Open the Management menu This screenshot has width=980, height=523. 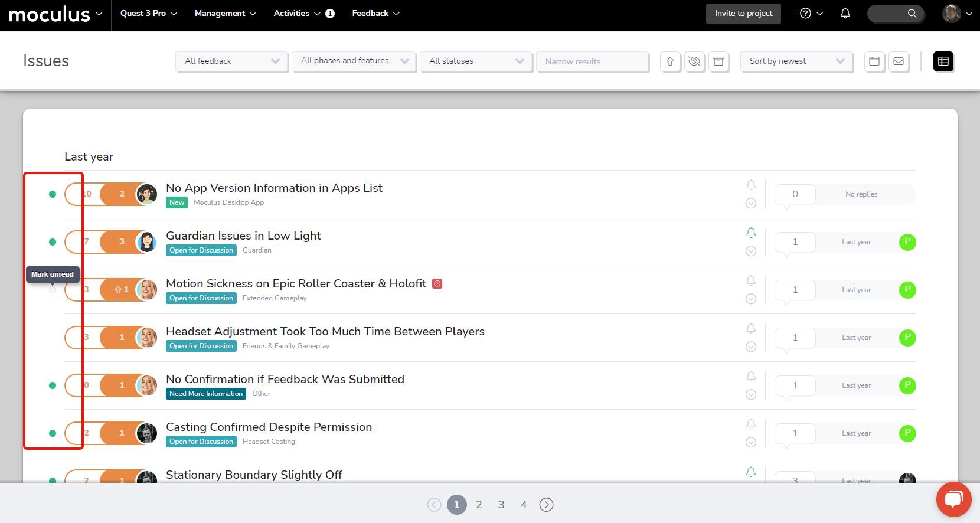click(x=225, y=14)
